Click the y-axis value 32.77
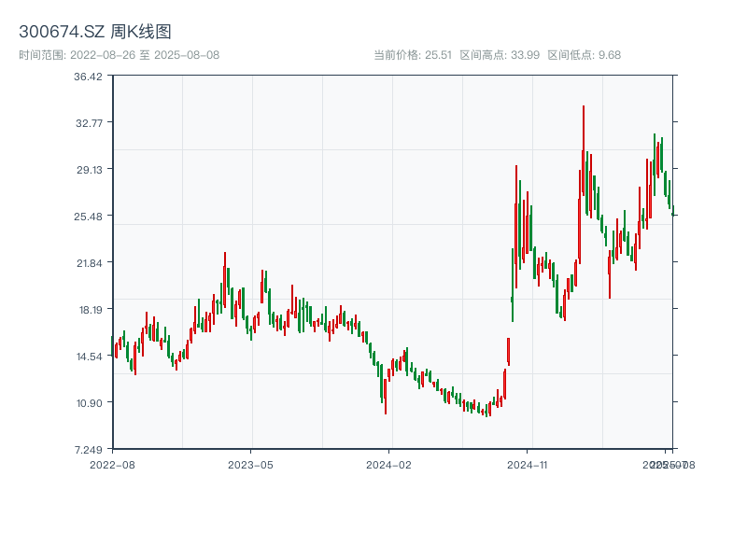This screenshot has height=560, width=747. (89, 123)
